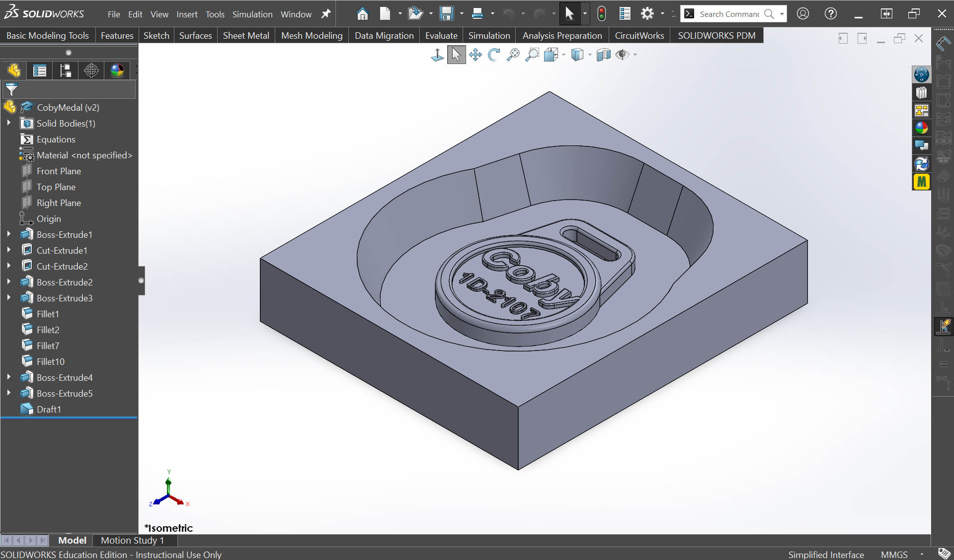Click the Search Commands input field
The height and width of the screenshot is (560, 954).
coord(729,14)
